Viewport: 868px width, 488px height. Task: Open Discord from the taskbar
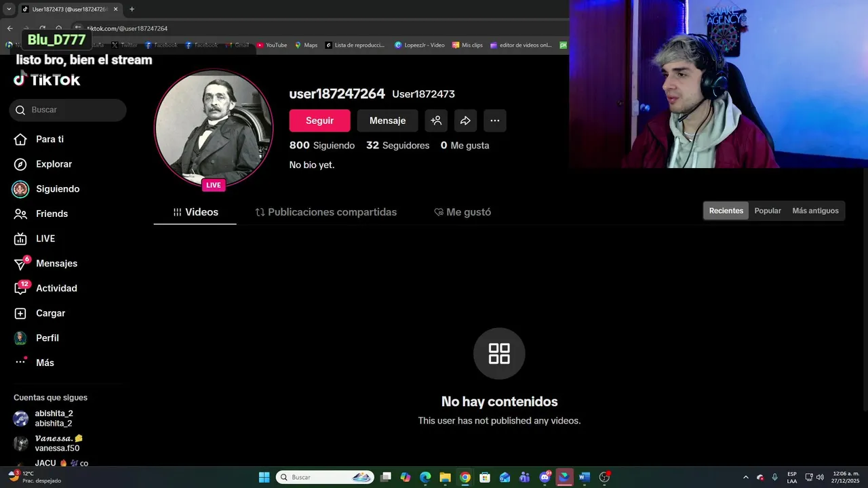[x=545, y=477]
